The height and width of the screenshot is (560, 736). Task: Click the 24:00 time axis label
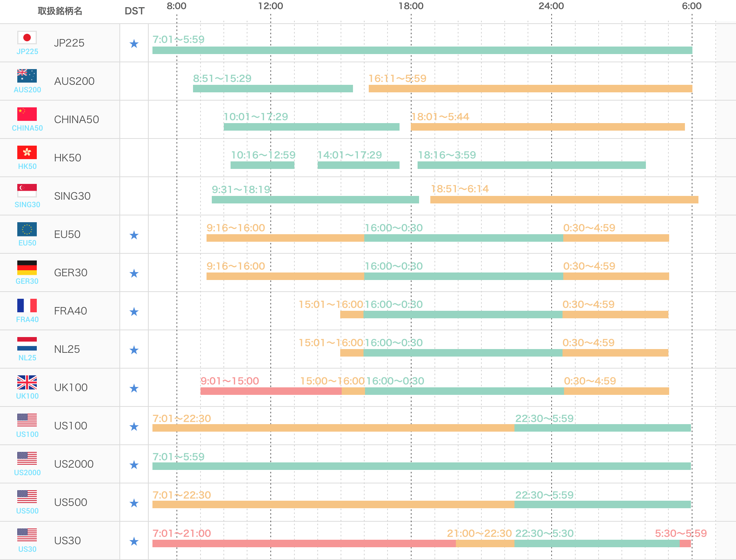(551, 6)
